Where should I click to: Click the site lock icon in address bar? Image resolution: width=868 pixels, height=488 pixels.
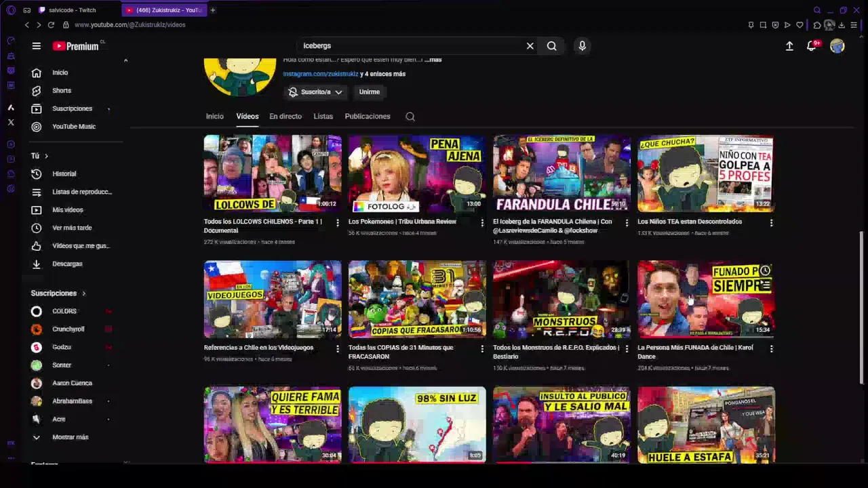[x=66, y=25]
